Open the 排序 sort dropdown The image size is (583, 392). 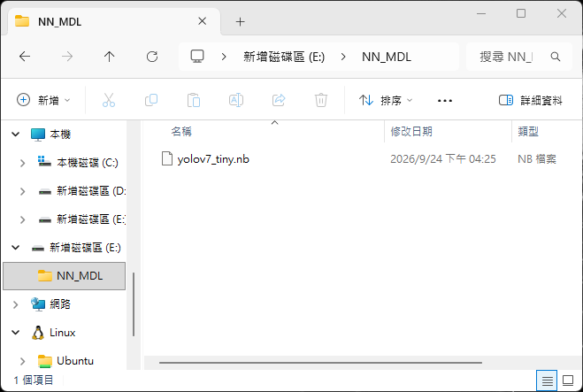(x=386, y=100)
